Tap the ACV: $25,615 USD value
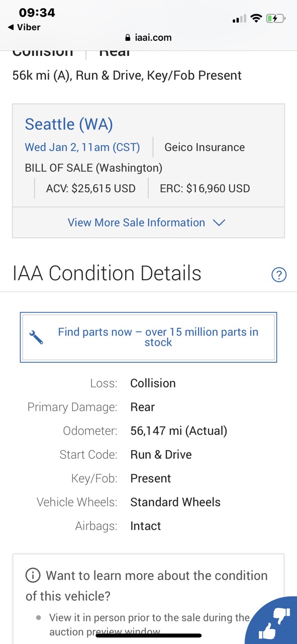 (91, 189)
